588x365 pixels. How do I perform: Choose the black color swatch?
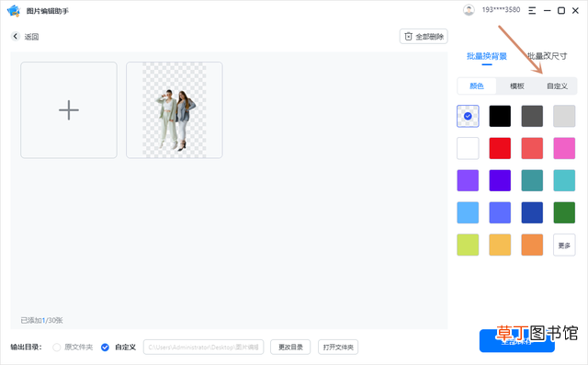pyautogui.click(x=500, y=116)
